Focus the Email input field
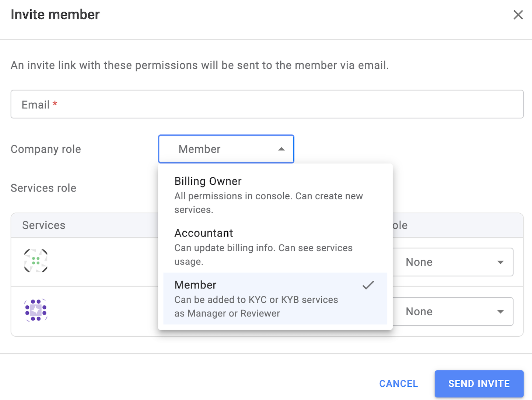 click(x=267, y=104)
